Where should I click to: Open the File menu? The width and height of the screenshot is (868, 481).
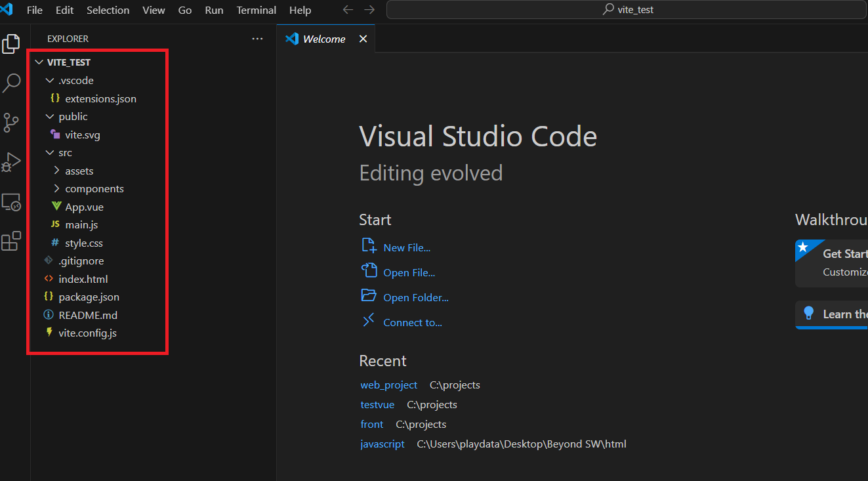[x=34, y=10]
